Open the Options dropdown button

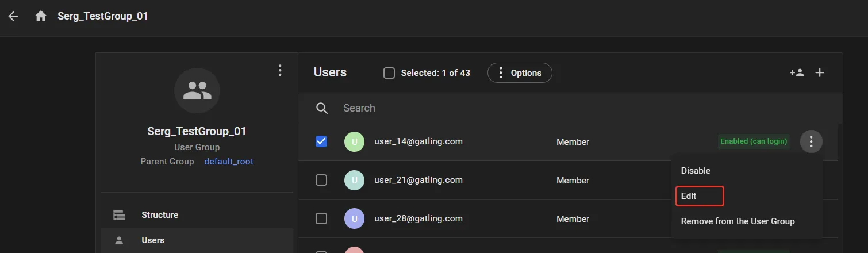(x=520, y=73)
